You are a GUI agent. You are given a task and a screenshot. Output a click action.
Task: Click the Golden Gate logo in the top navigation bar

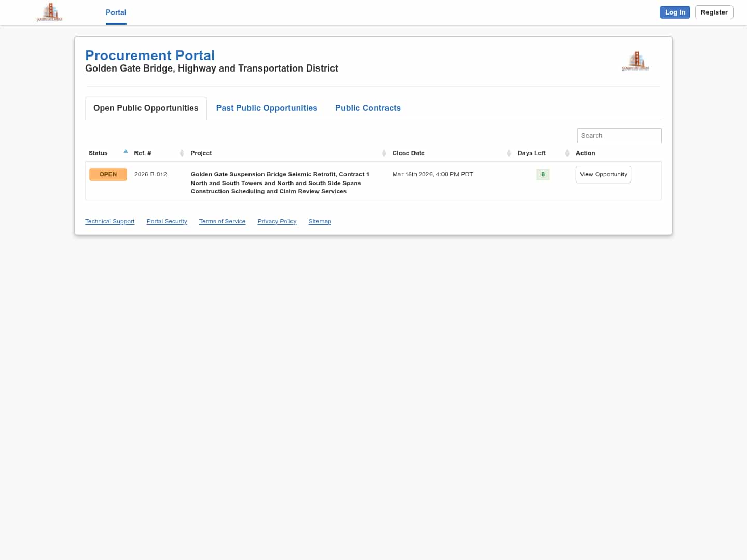49,12
